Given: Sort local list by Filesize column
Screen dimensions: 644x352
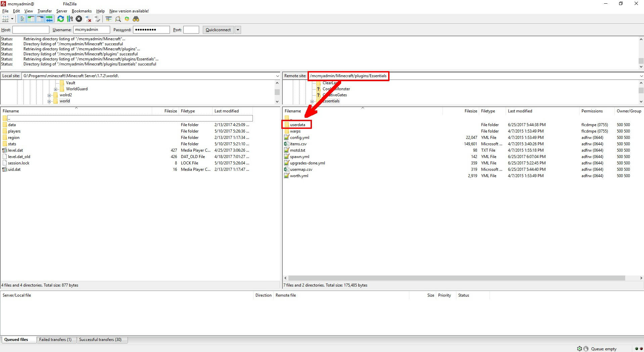Looking at the screenshot, I should [165, 111].
